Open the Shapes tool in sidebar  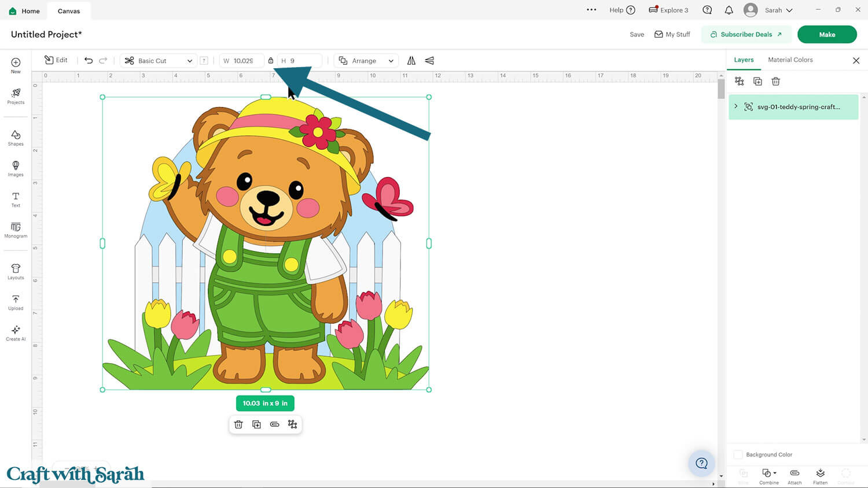(16, 138)
